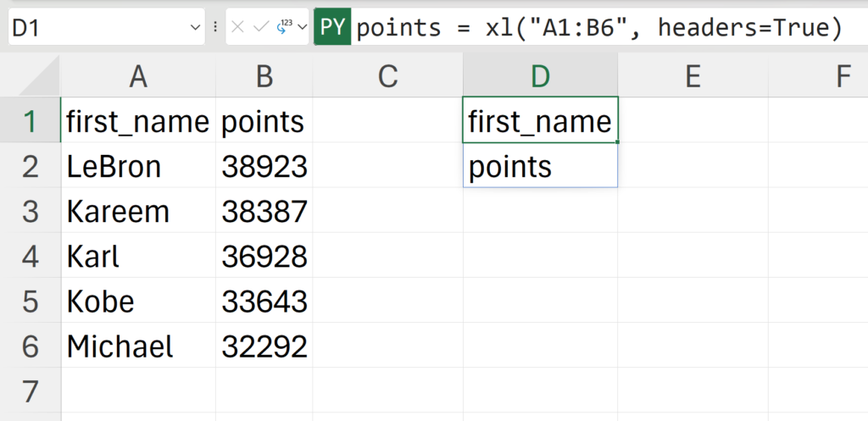This screenshot has width=868, height=421.
Task: Open the Name Box dropdown arrow
Action: [x=195, y=28]
